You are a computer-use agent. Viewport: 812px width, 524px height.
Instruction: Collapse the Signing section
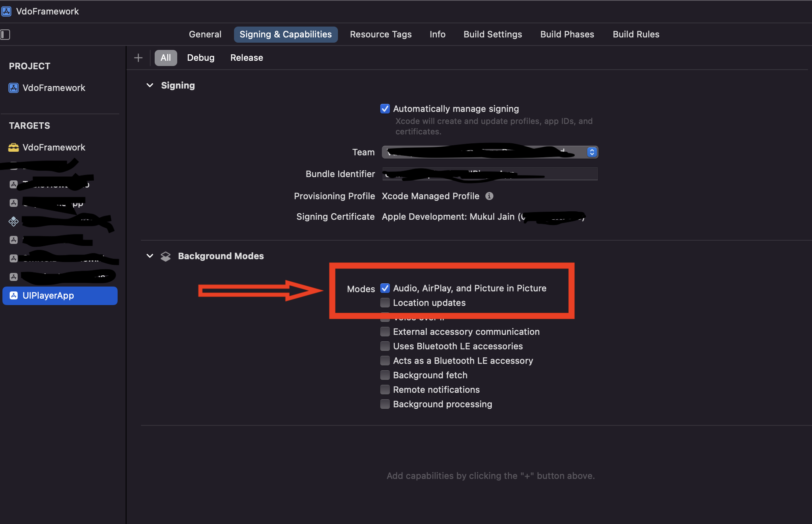[x=150, y=85]
